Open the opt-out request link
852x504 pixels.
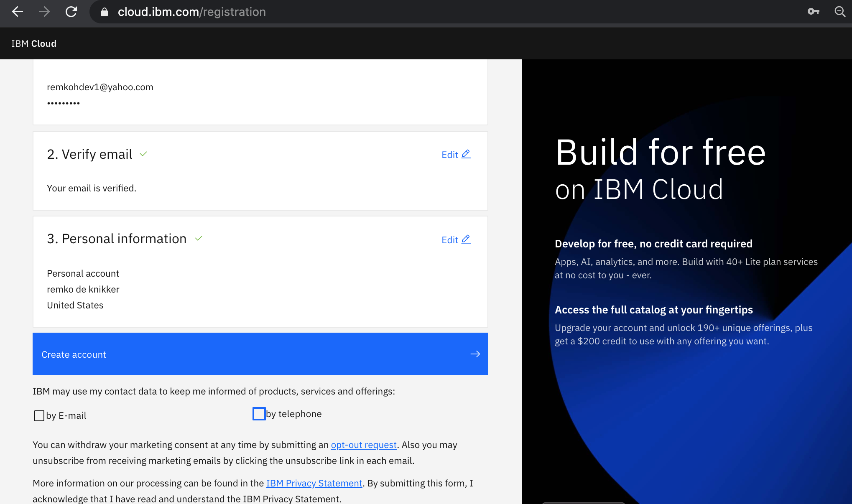pyautogui.click(x=363, y=445)
